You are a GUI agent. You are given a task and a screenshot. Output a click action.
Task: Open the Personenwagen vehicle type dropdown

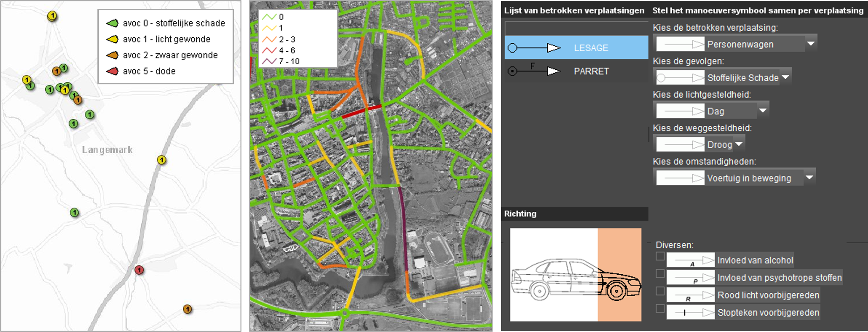(811, 44)
